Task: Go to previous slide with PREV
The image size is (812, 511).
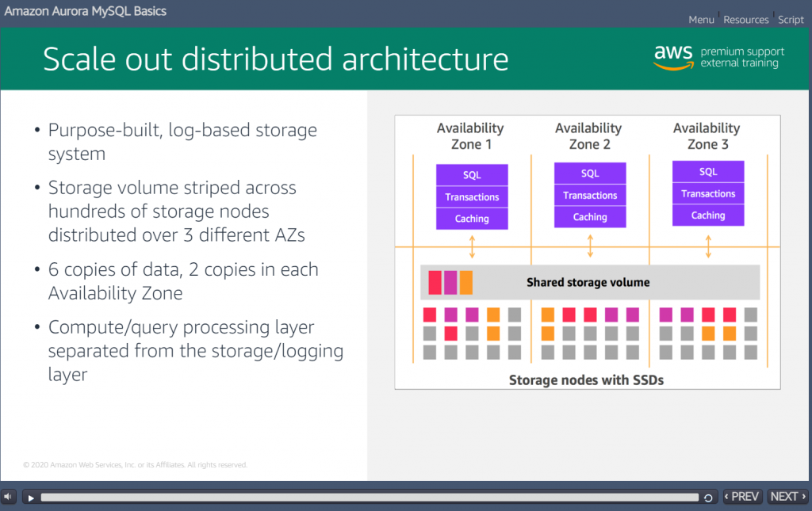Action: coord(742,497)
